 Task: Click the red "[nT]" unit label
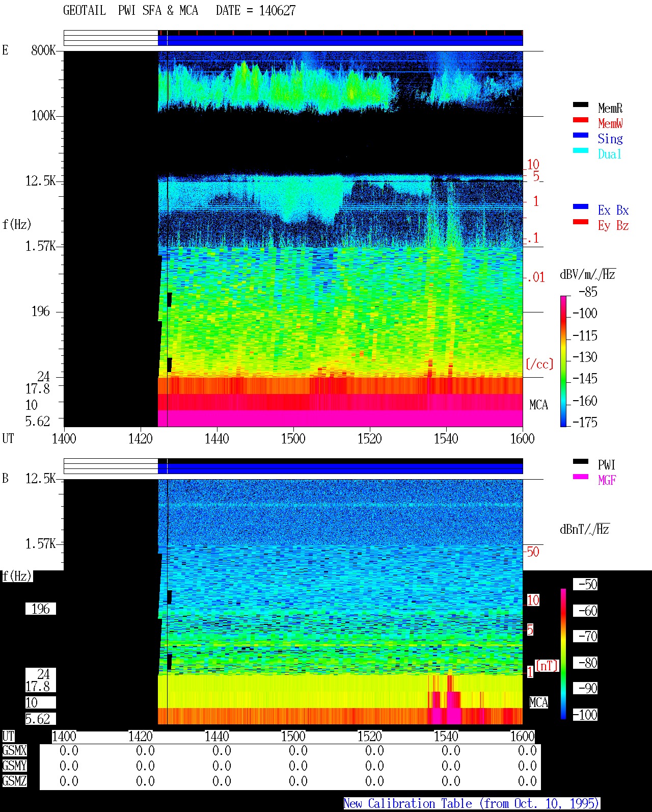547,665
